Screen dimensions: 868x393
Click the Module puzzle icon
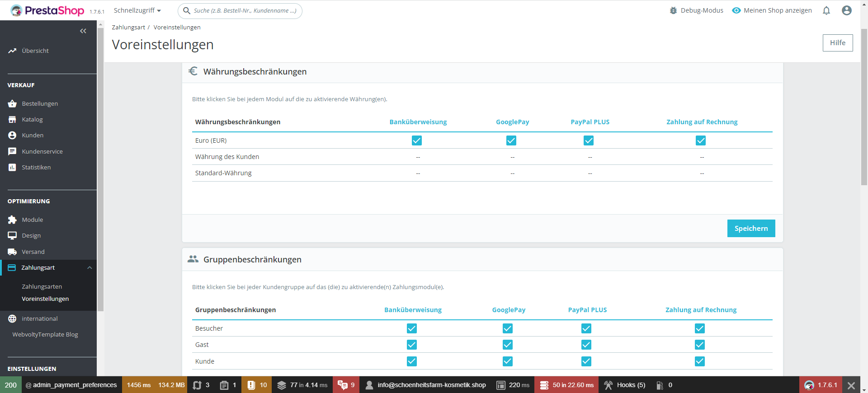(12, 220)
